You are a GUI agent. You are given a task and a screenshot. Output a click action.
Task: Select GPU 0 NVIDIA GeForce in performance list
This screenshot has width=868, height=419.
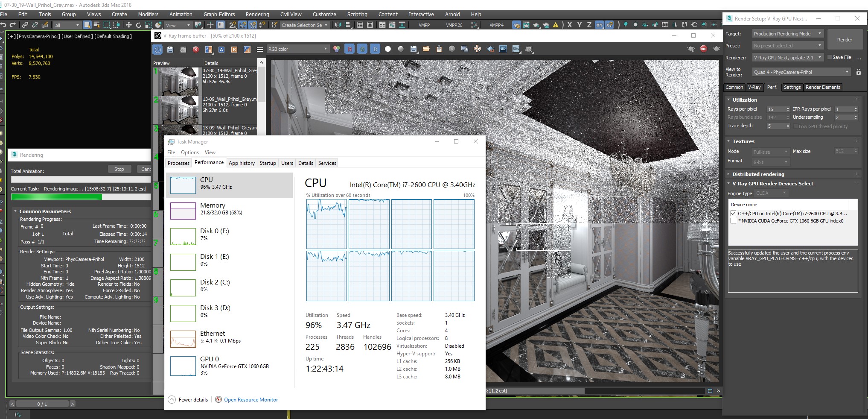point(229,366)
